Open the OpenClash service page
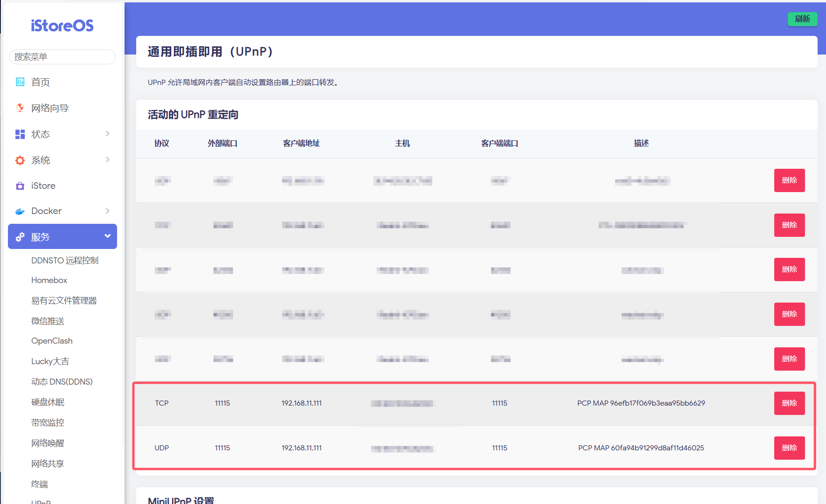The height and width of the screenshot is (504, 826). coord(52,341)
